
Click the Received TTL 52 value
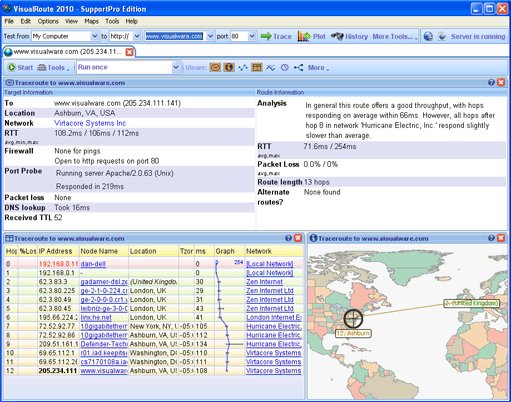[58, 218]
